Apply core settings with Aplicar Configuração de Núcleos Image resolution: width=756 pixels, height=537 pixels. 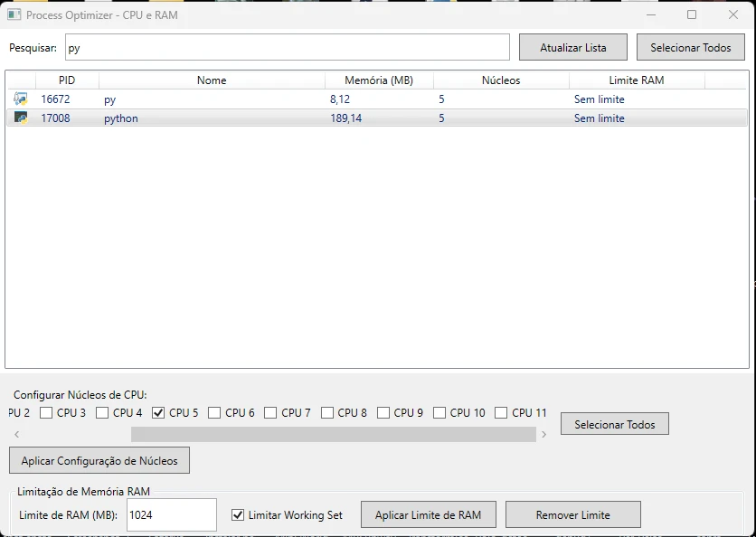(x=99, y=461)
